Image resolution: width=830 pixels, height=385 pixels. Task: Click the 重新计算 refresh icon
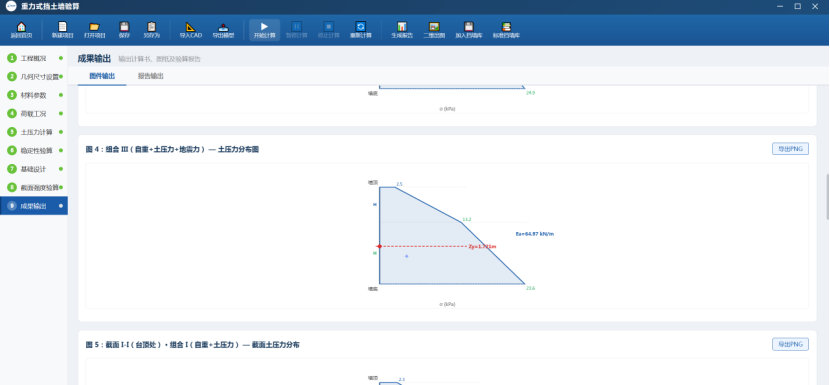tap(360, 30)
